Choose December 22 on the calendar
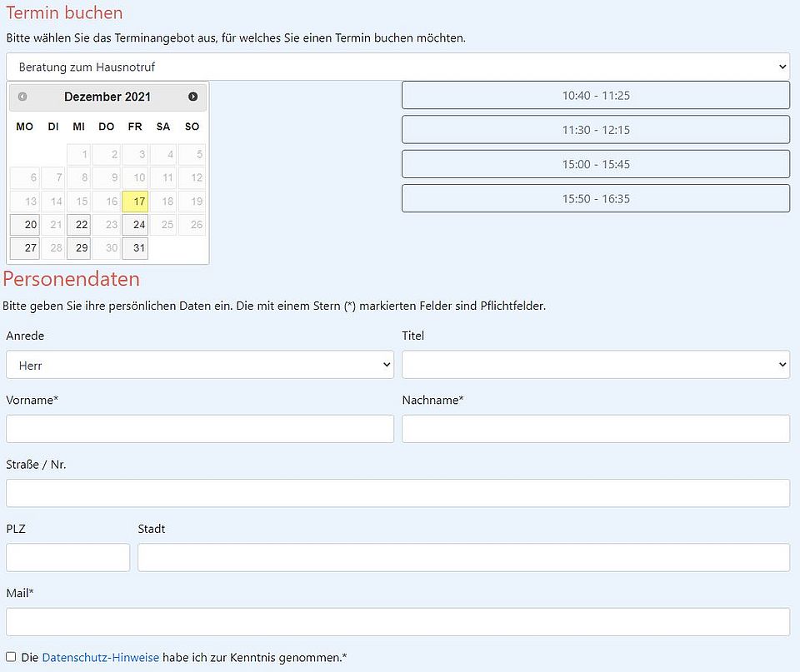This screenshot has height=672, width=800. [x=79, y=225]
